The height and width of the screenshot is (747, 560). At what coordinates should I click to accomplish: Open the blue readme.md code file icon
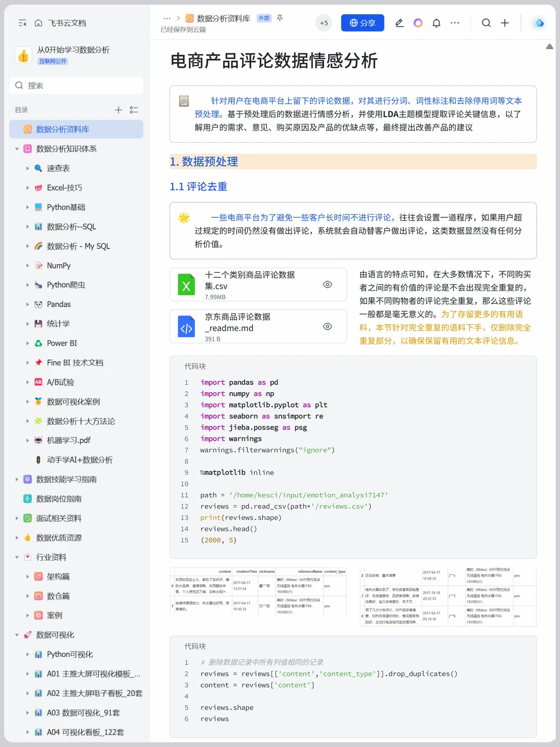186,326
